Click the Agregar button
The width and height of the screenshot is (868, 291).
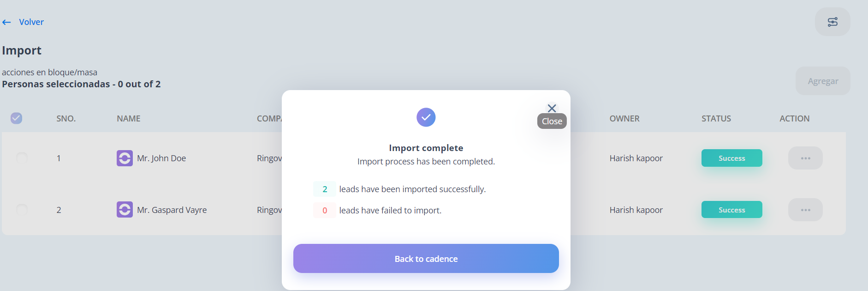pyautogui.click(x=823, y=81)
